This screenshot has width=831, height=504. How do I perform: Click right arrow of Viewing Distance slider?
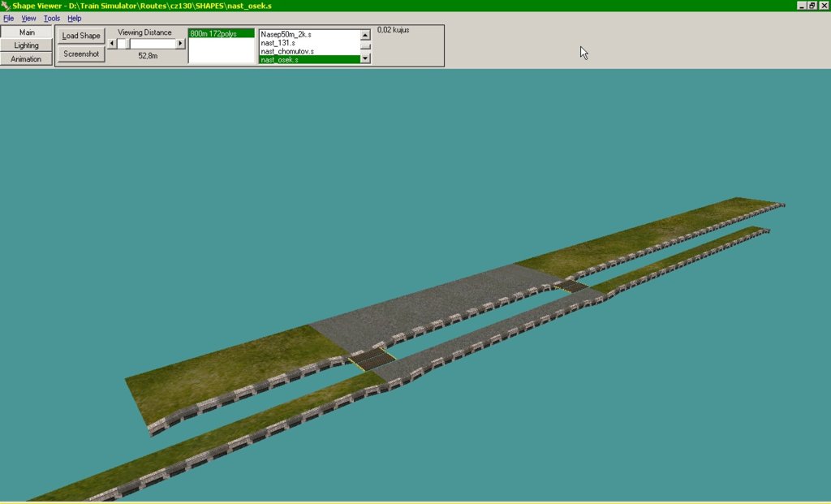180,44
